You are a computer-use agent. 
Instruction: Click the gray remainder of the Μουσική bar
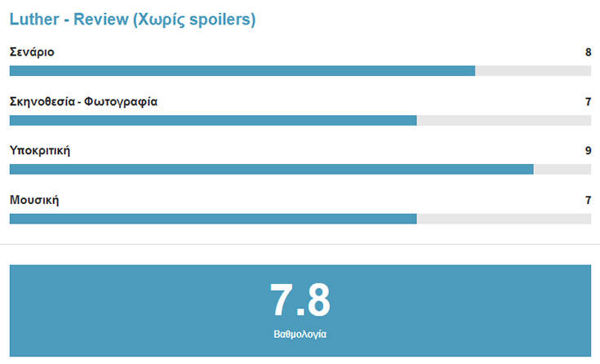click(x=504, y=219)
